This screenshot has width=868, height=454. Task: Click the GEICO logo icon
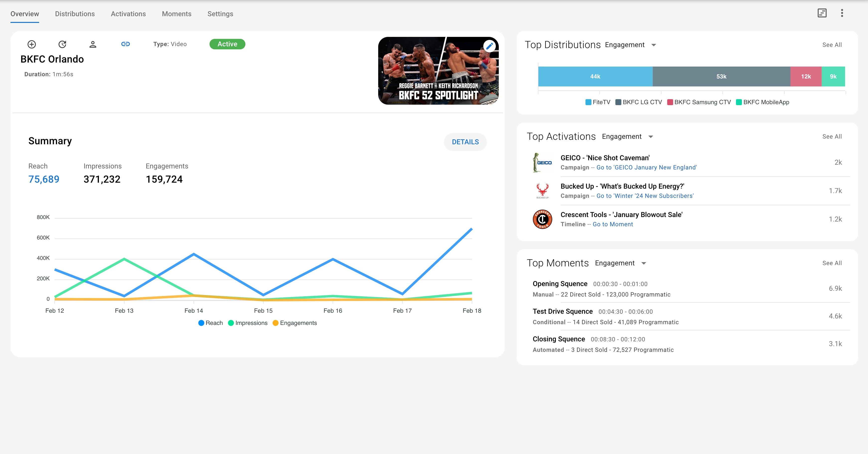click(542, 162)
